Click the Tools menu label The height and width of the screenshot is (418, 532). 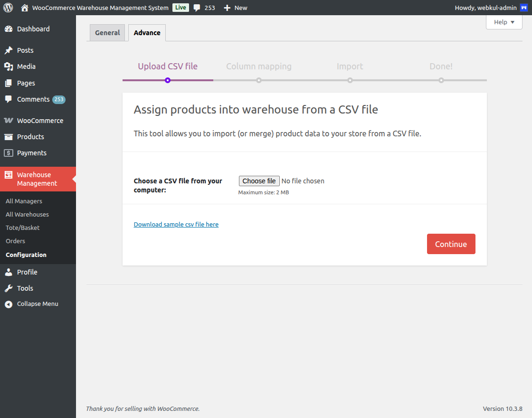[25, 288]
